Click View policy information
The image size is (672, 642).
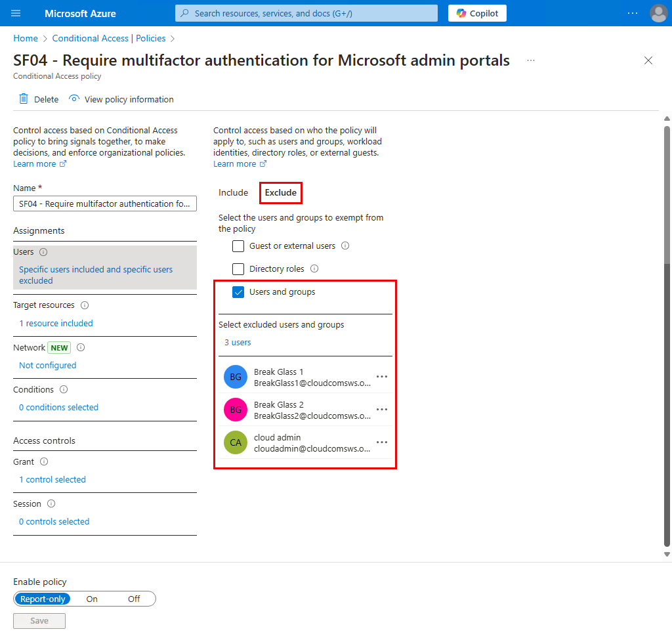tap(121, 99)
